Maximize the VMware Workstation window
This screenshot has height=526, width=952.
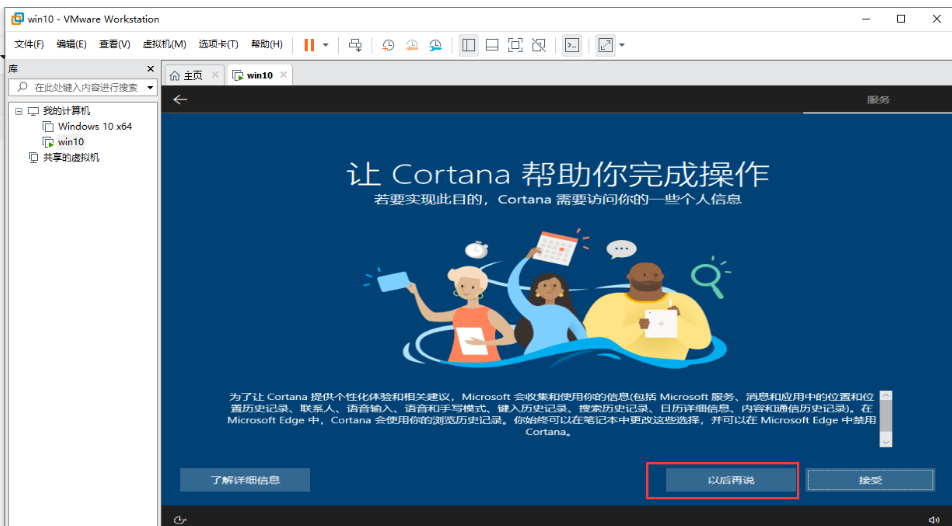click(901, 19)
